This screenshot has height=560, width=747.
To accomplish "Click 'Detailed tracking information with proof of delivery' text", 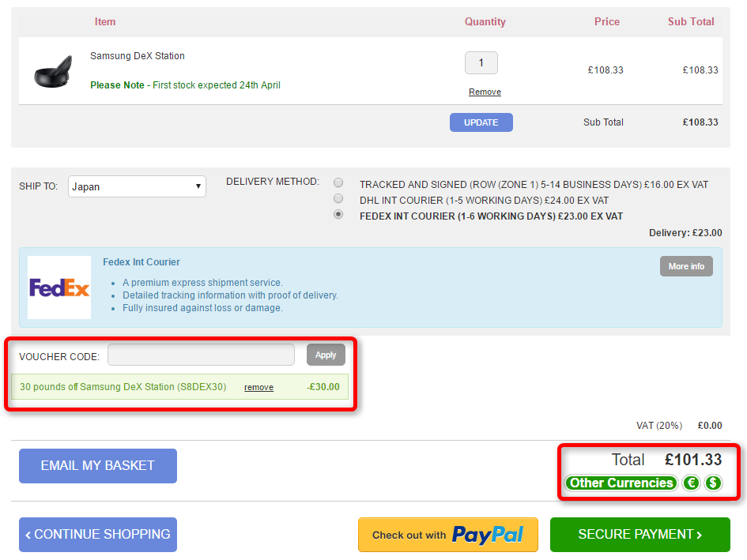I will pos(231,295).
